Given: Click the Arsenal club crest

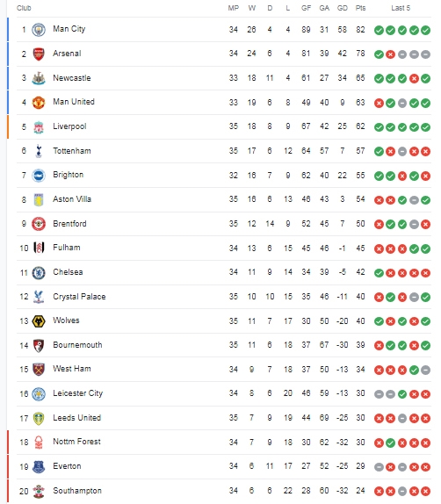Looking at the screenshot, I should (39, 54).
